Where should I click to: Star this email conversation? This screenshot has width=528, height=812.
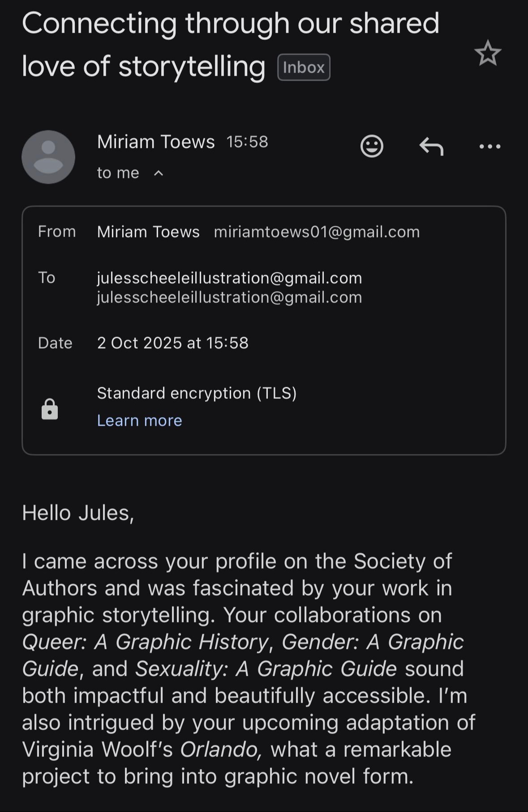pyautogui.click(x=487, y=53)
